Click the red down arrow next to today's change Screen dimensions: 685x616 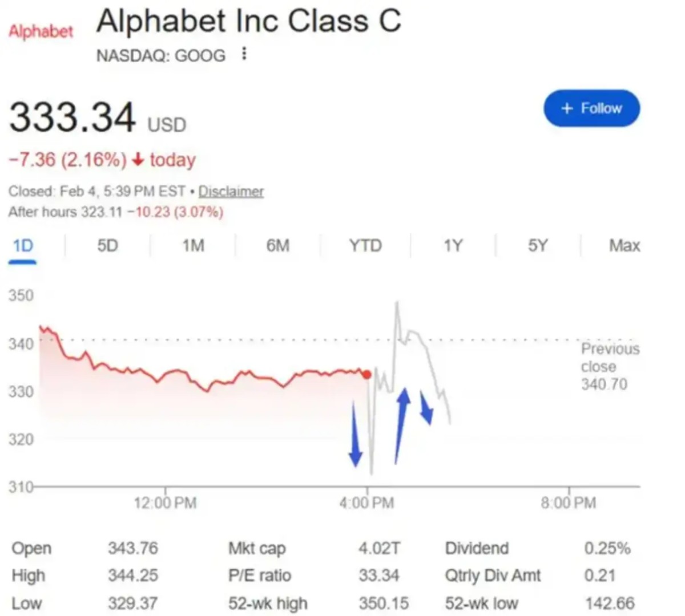[137, 161]
